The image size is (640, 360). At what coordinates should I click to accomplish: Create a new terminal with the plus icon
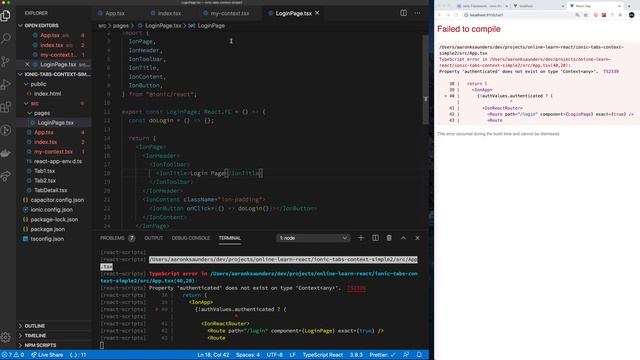(x=360, y=238)
